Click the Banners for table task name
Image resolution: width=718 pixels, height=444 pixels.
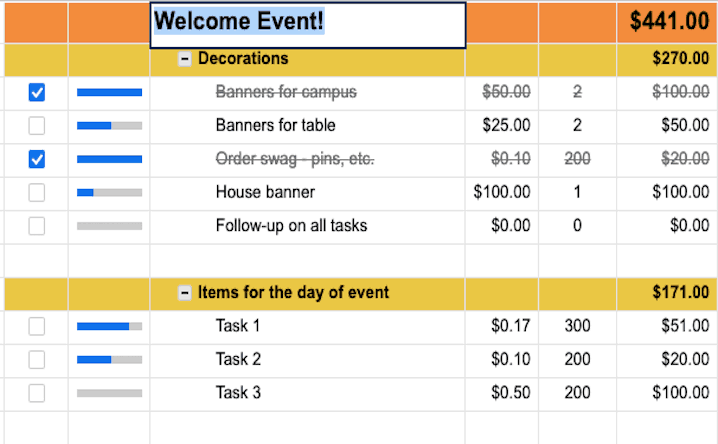coord(275,126)
